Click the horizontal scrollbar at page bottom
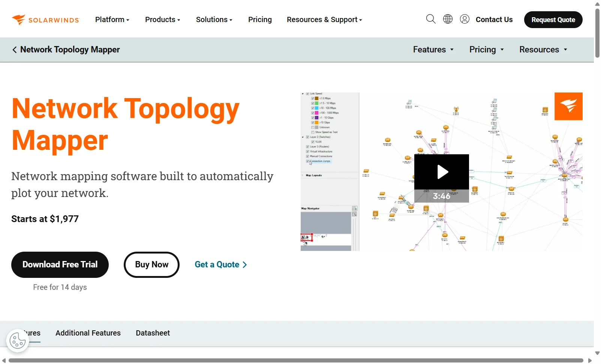This screenshot has width=601, height=364. tap(296, 360)
